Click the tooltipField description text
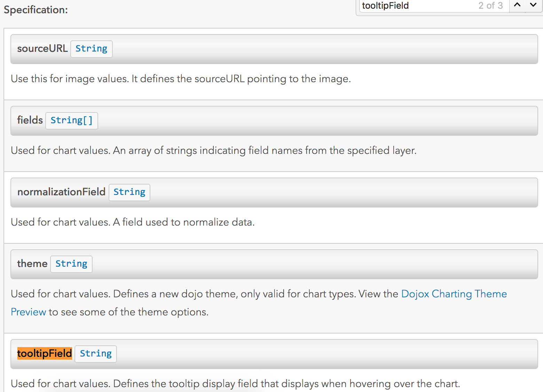543x392 pixels. 235,384
